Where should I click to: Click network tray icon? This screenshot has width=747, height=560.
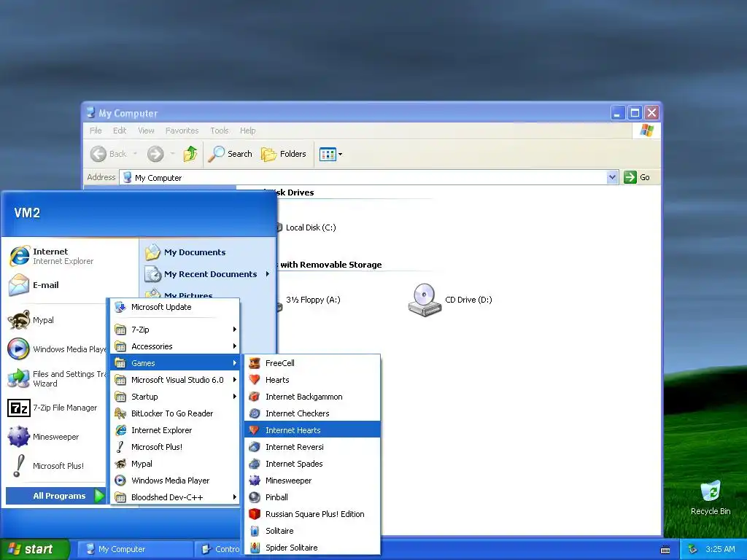click(693, 549)
